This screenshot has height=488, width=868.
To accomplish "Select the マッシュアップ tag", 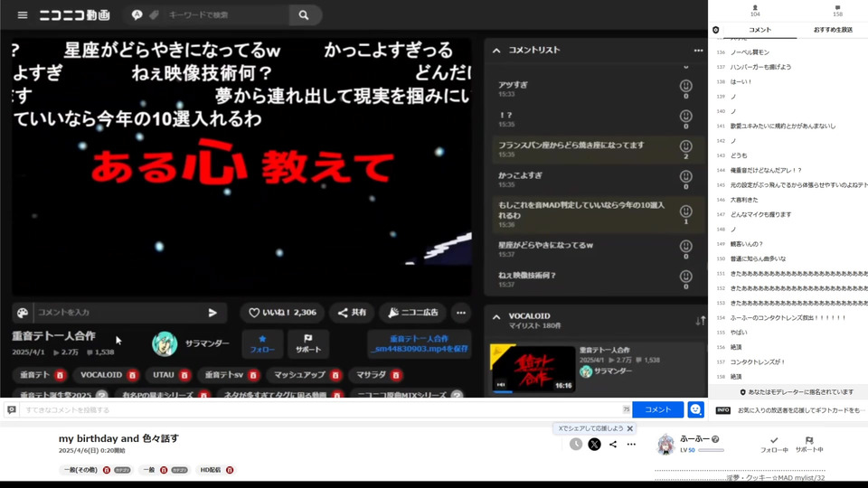I will pyautogui.click(x=299, y=375).
